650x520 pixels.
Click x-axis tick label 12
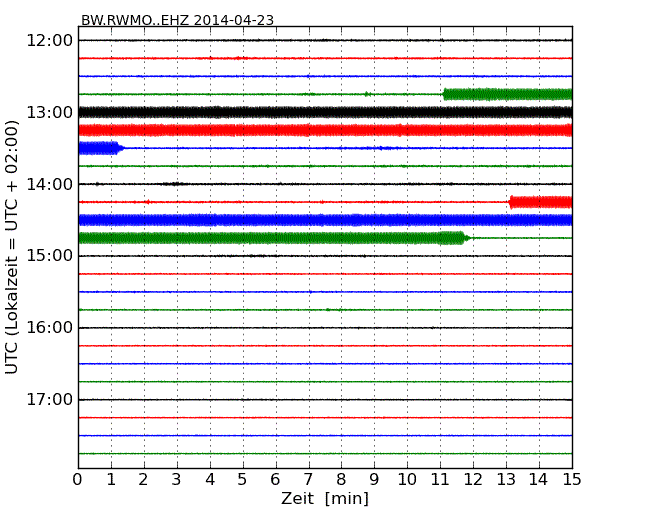click(473, 480)
